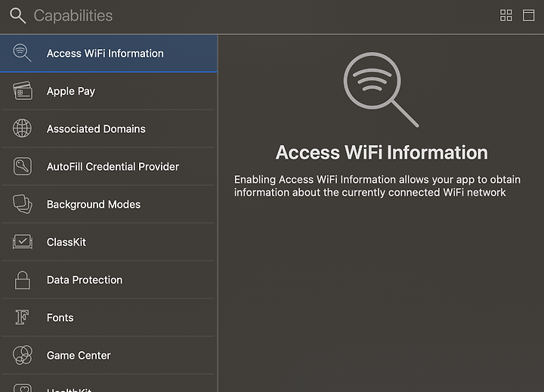Select the Fonts capability
The height and width of the screenshot is (392, 544).
tap(109, 318)
